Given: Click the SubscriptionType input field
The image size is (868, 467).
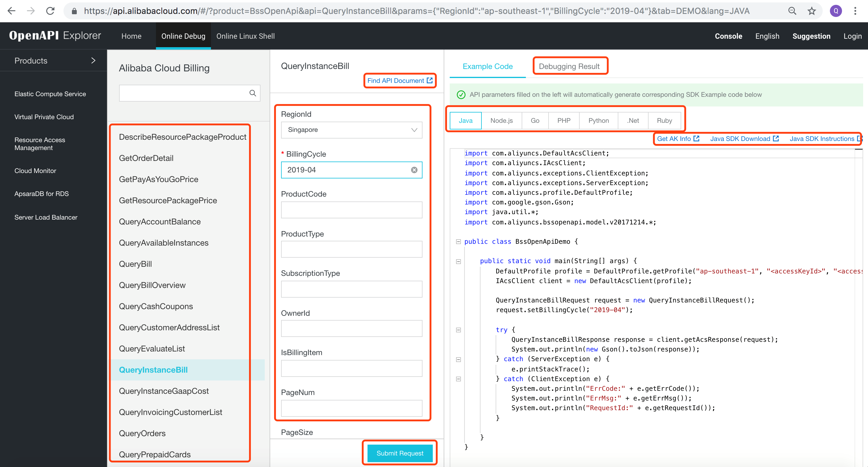Looking at the screenshot, I should click(x=351, y=289).
